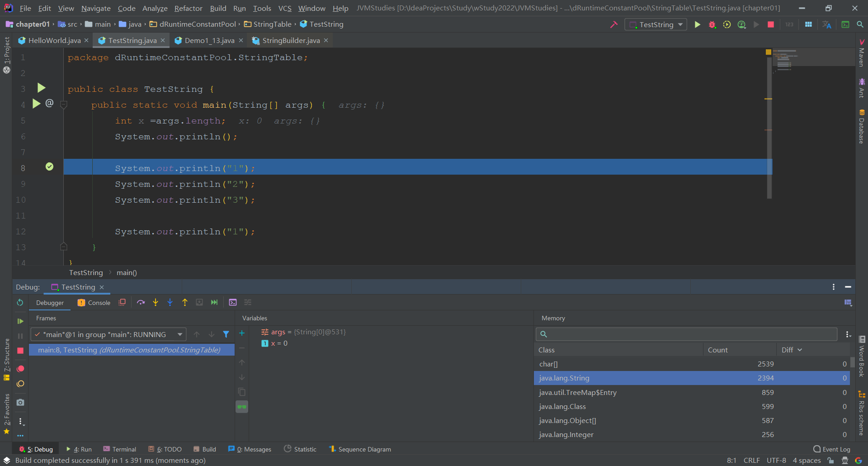Viewport: 868px width, 466px height.
Task: Open the Refactor menu
Action: pyautogui.click(x=188, y=8)
